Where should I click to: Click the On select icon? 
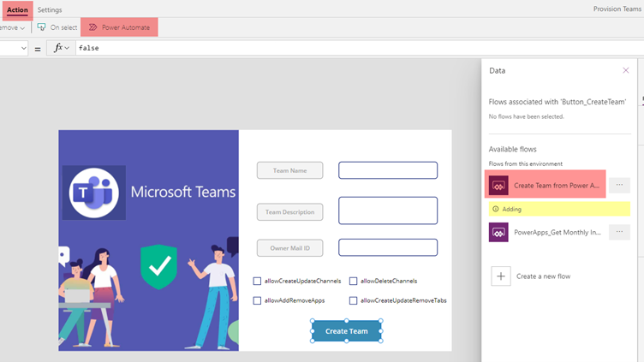(41, 27)
